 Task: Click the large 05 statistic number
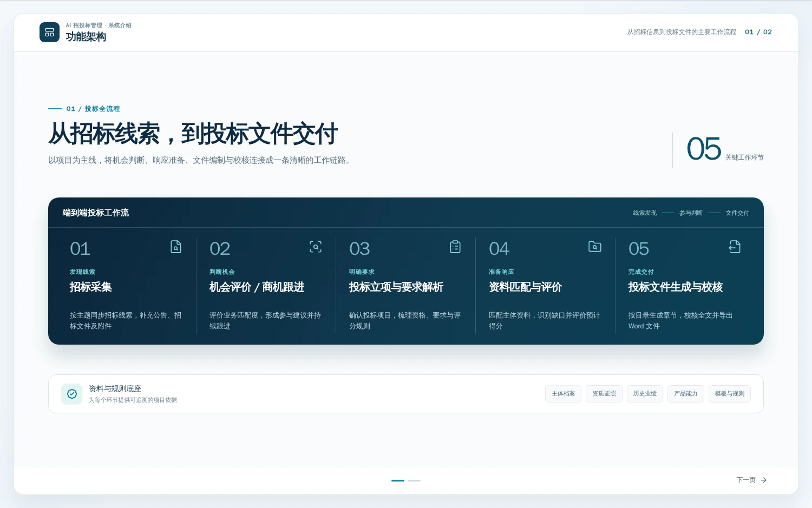click(704, 149)
